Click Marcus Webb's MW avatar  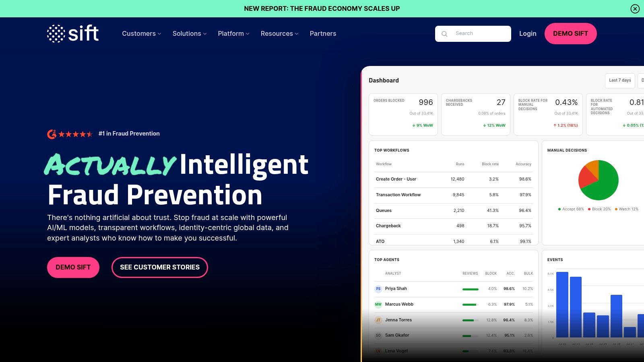[378, 304]
